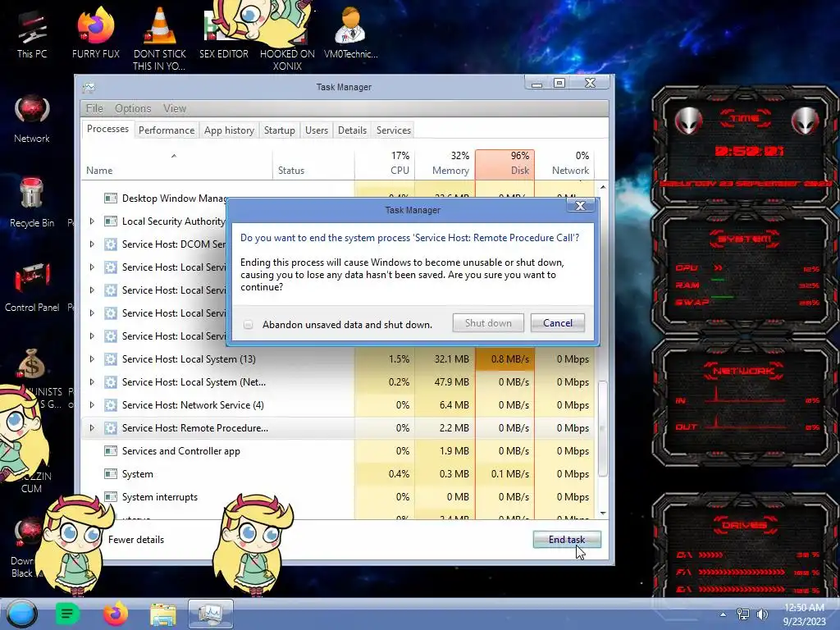The width and height of the screenshot is (840, 630).
Task: Click the Services and Controller app row name
Action: [181, 451]
